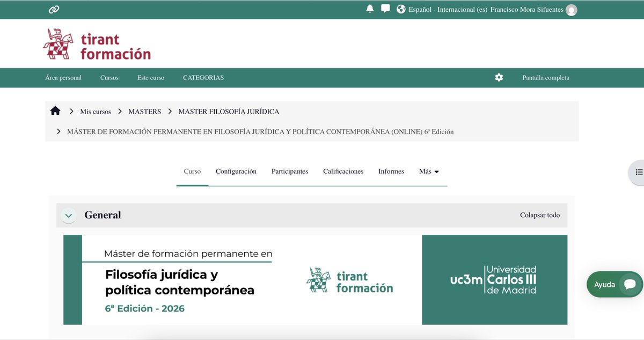Click the General section heading
The image size is (644, 340).
pyautogui.click(x=103, y=215)
